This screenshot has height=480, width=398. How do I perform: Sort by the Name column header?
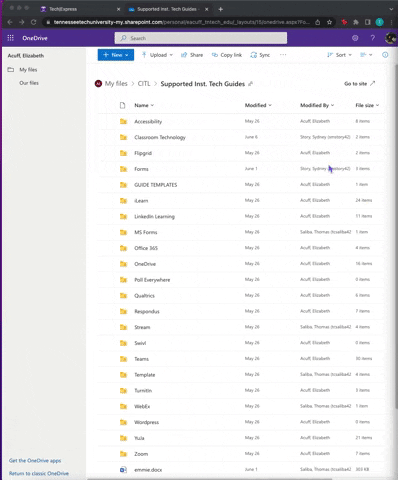[x=144, y=105]
